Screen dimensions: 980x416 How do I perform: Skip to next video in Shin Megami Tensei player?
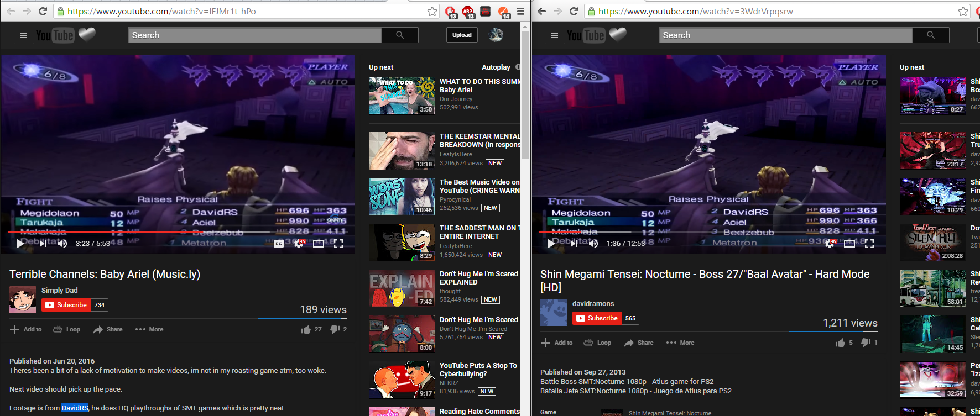click(574, 244)
